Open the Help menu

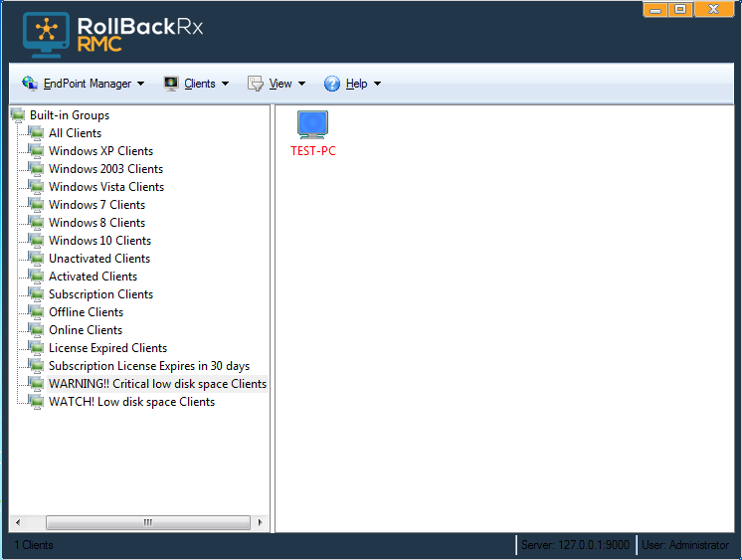(x=352, y=84)
